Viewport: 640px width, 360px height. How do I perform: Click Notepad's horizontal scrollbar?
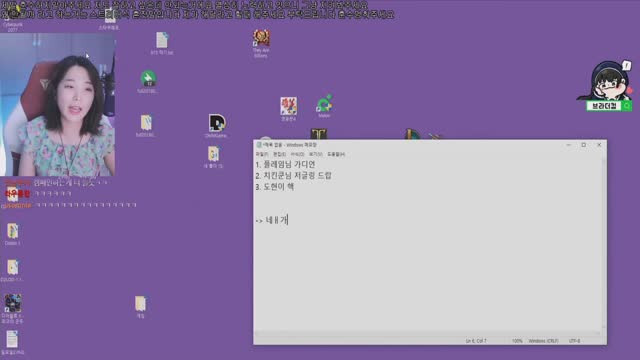pos(427,333)
